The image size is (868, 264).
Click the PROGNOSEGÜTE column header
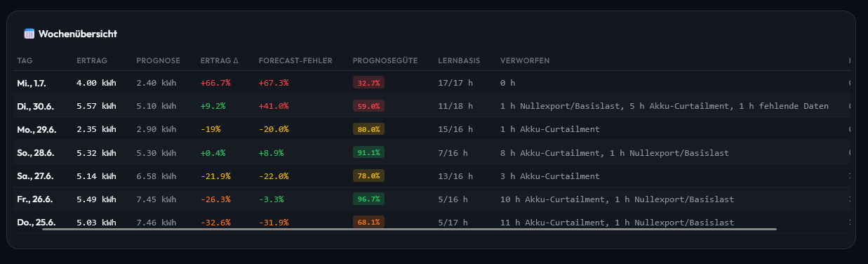point(385,60)
